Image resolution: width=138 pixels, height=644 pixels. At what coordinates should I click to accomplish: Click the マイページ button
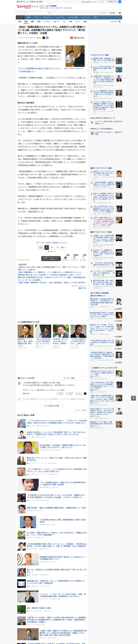click(103, 13)
